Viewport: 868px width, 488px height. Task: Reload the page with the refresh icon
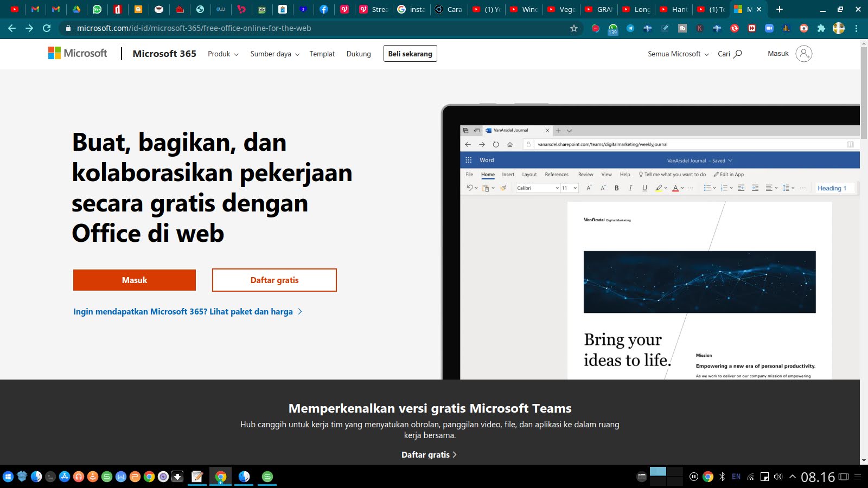pyautogui.click(x=47, y=28)
